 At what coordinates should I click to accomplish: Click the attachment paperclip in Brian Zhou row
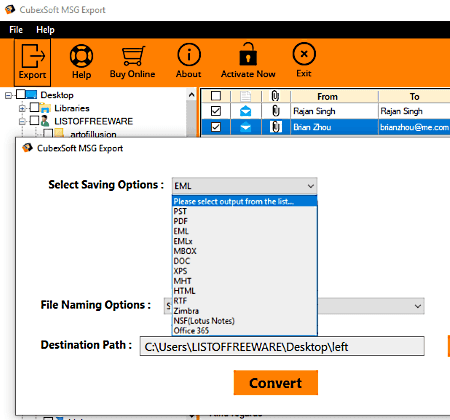276,127
